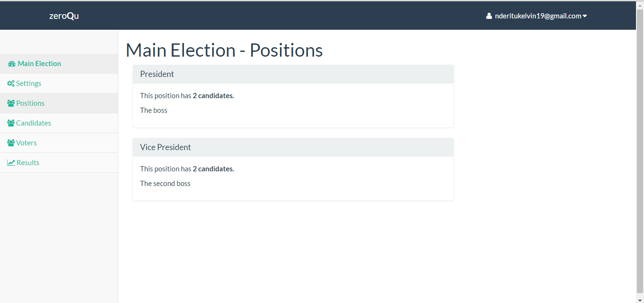Click the zeroQu brand logo

pos(64,16)
